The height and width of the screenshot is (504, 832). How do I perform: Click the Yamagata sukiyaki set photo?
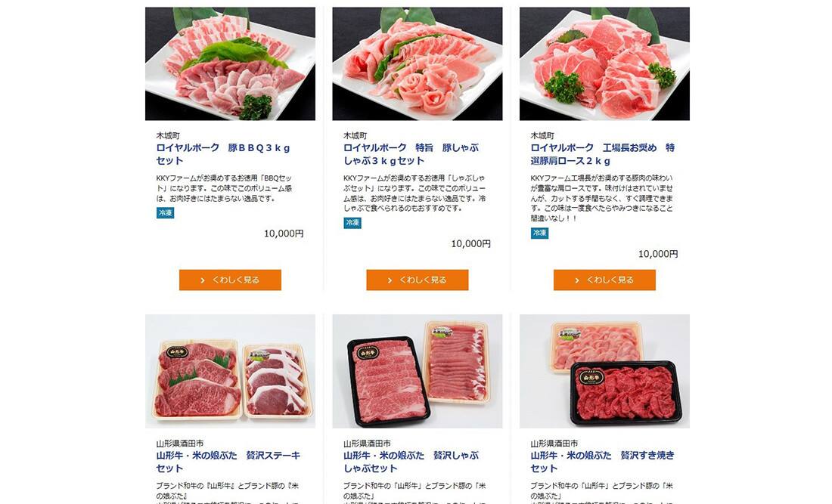pos(604,371)
